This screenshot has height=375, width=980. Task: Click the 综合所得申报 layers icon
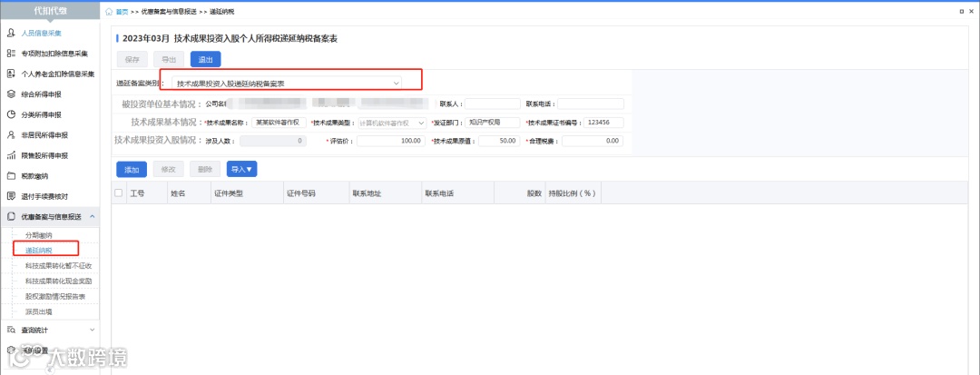coord(11,94)
